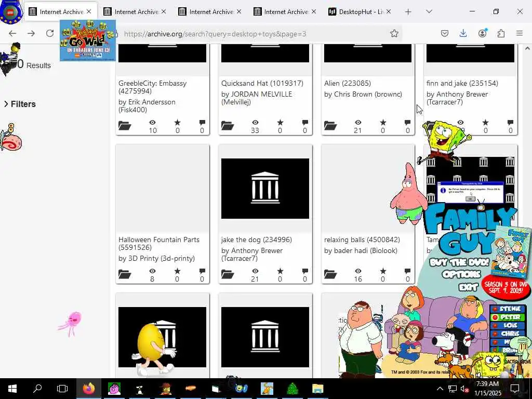
Task: Expand the Filters section
Action: coord(20,104)
